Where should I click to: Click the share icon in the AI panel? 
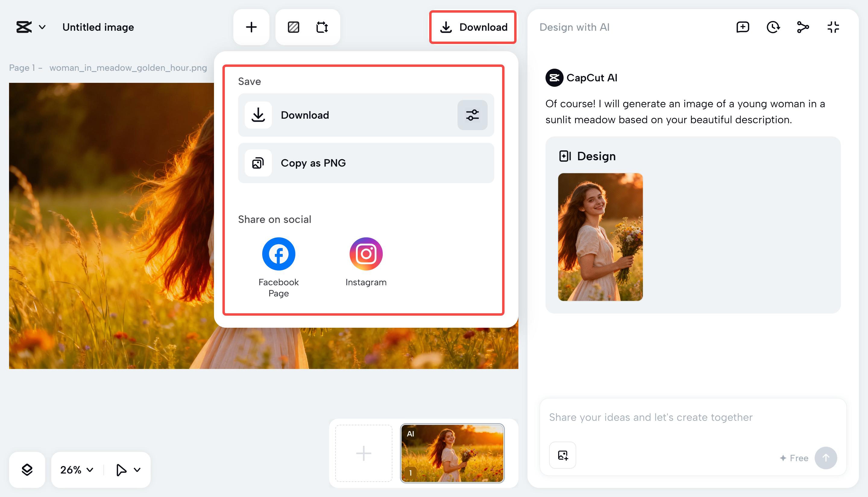(803, 27)
